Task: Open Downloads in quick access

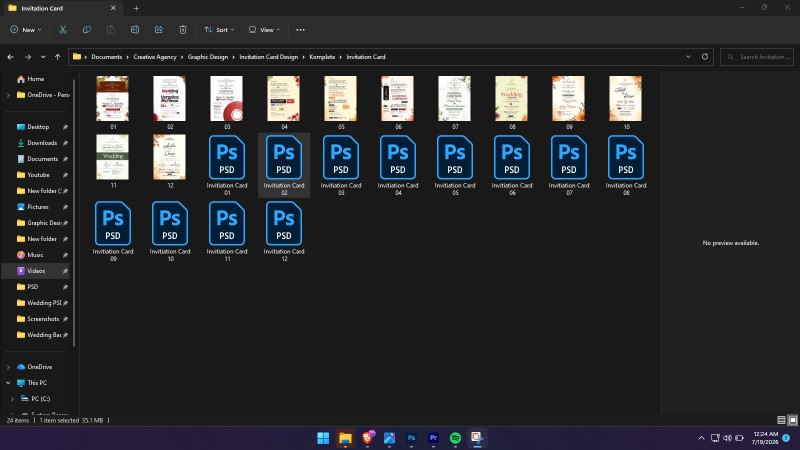Action: pos(42,143)
